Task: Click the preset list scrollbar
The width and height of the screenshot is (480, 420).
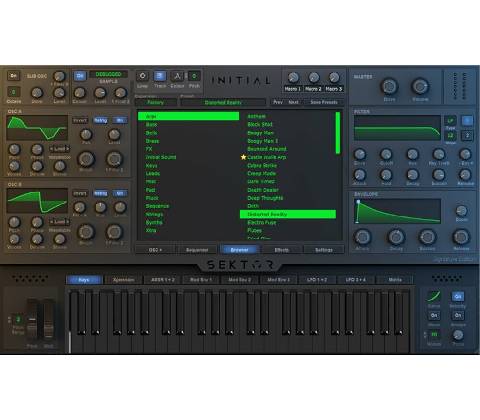Action: 338,133
